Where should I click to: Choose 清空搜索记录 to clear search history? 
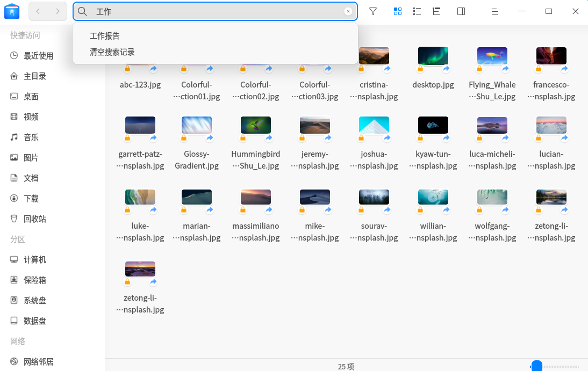112,52
